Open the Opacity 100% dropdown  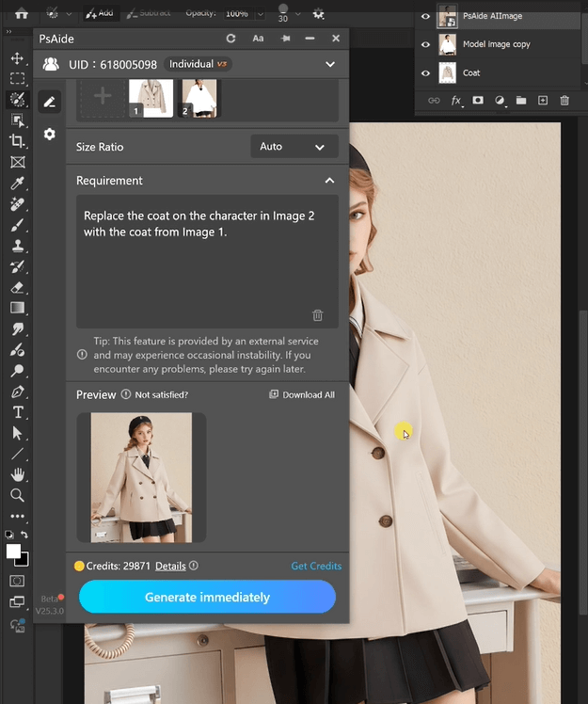tap(261, 14)
